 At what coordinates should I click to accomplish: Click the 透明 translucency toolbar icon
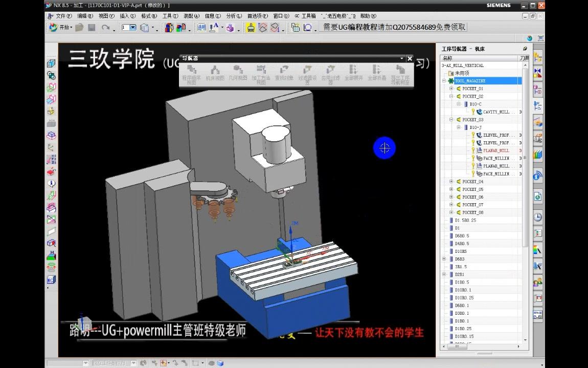[x=202, y=28]
